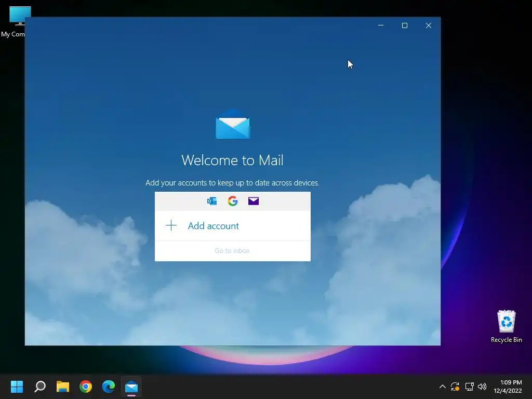This screenshot has height=399, width=532.
Task: Click the Add account button
Action: point(232,225)
